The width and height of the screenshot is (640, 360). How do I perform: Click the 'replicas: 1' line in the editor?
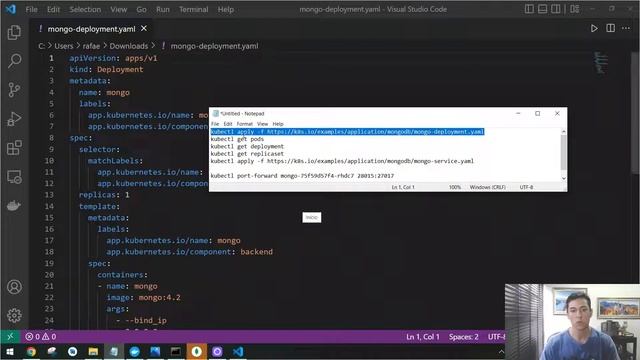[104, 195]
